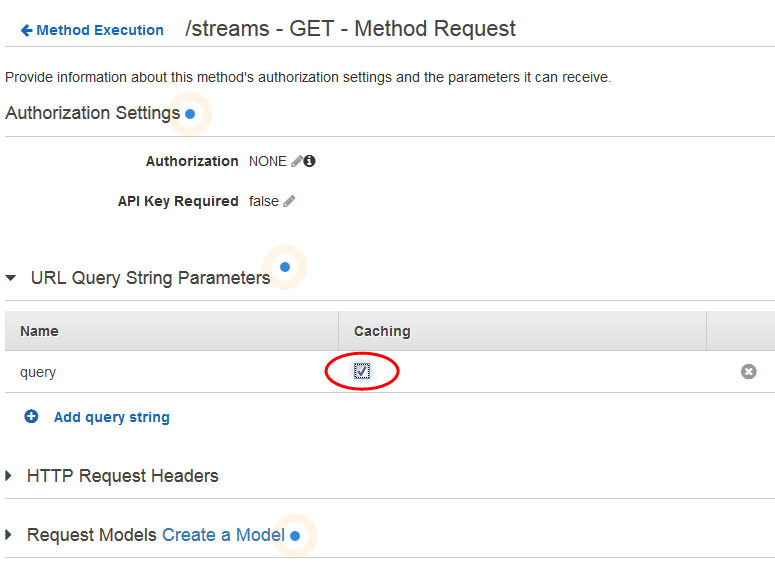
Task: Toggle the Caching checkbox for query
Action: coord(361,371)
